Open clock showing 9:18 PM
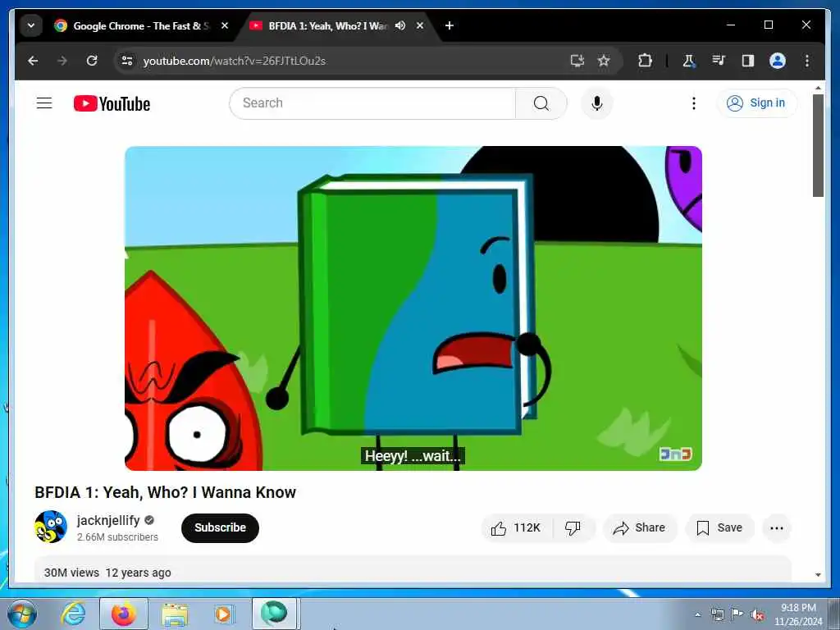The height and width of the screenshot is (630, 840). tap(798, 614)
